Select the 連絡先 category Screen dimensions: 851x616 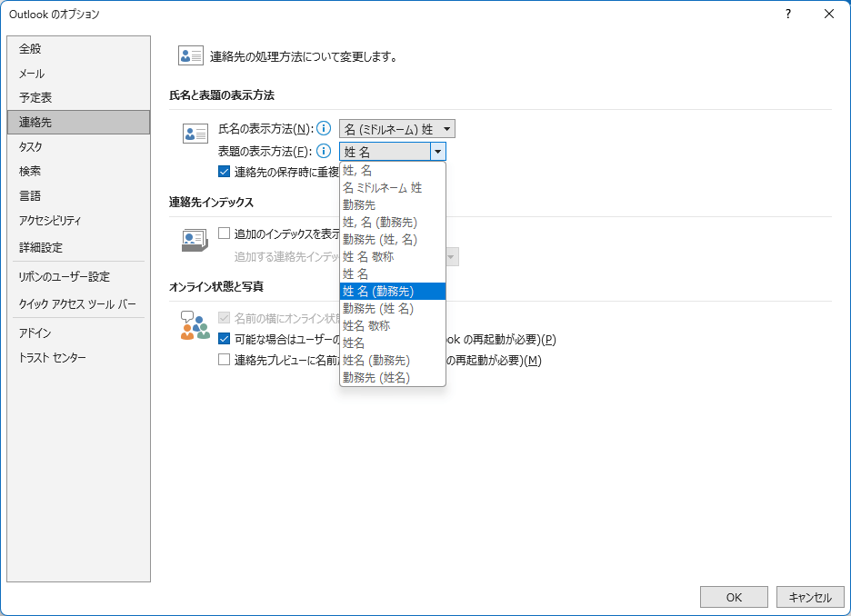click(79, 122)
